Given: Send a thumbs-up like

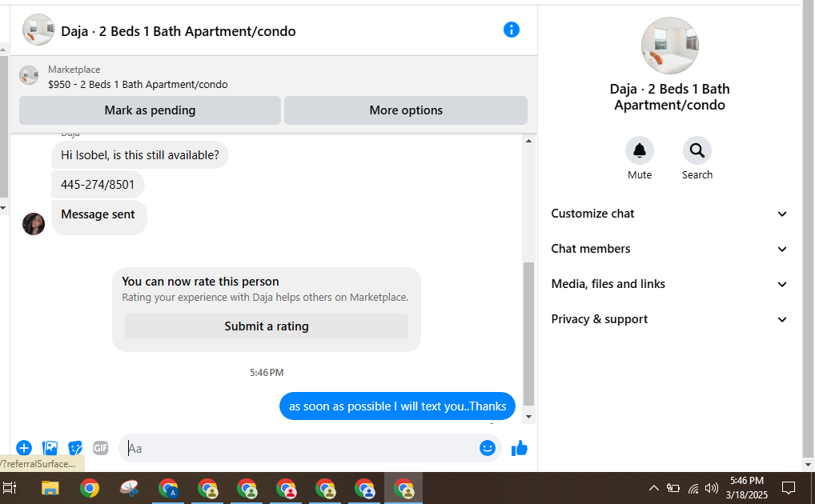Looking at the screenshot, I should tap(520, 448).
